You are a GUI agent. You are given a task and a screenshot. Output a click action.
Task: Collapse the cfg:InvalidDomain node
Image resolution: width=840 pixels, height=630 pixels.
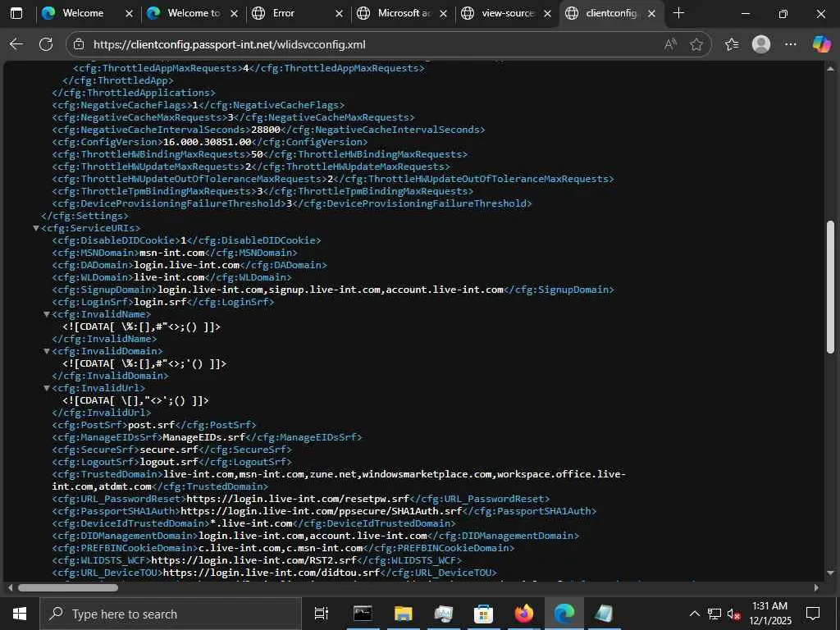tap(47, 351)
